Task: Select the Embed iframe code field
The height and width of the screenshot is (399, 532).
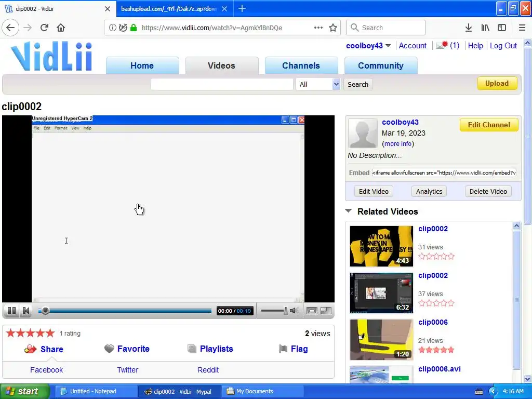Action: click(444, 172)
